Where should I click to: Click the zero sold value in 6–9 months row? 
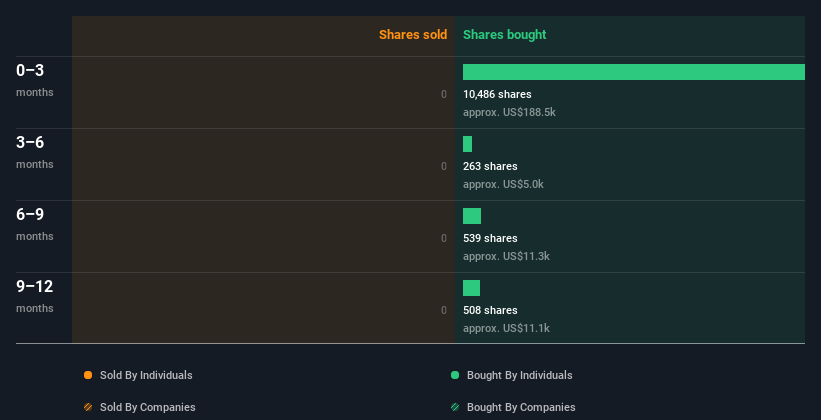pyautogui.click(x=444, y=238)
